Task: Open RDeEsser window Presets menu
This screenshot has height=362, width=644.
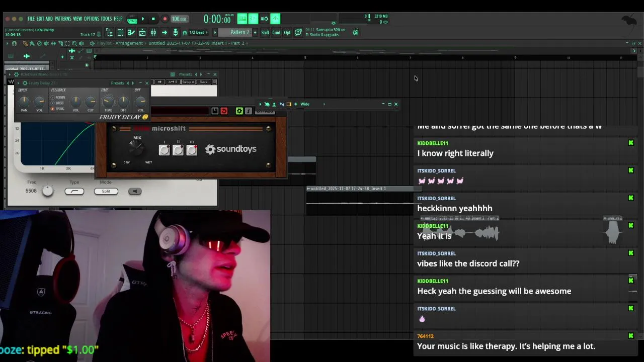Action: coord(186,74)
